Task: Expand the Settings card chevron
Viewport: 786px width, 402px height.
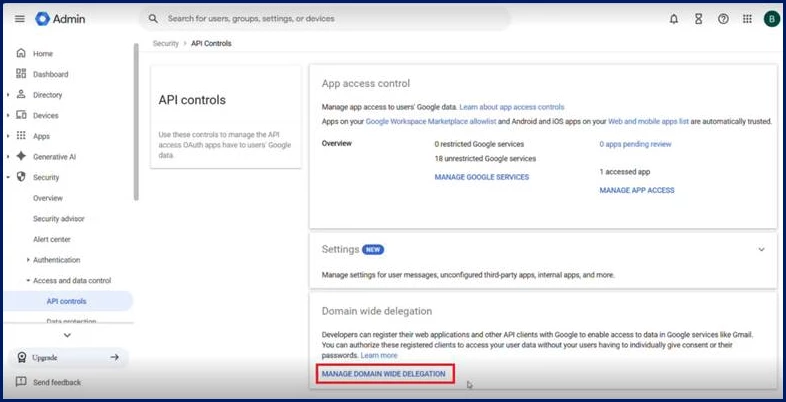Action: coord(761,249)
